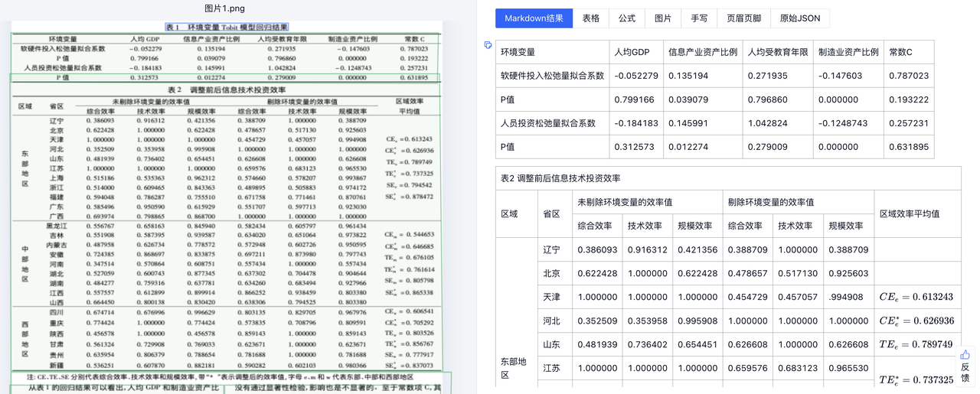This screenshot has width=980, height=394.
Task: Select the 人均受教育年限 header in the Markdown table
Action: (x=778, y=52)
